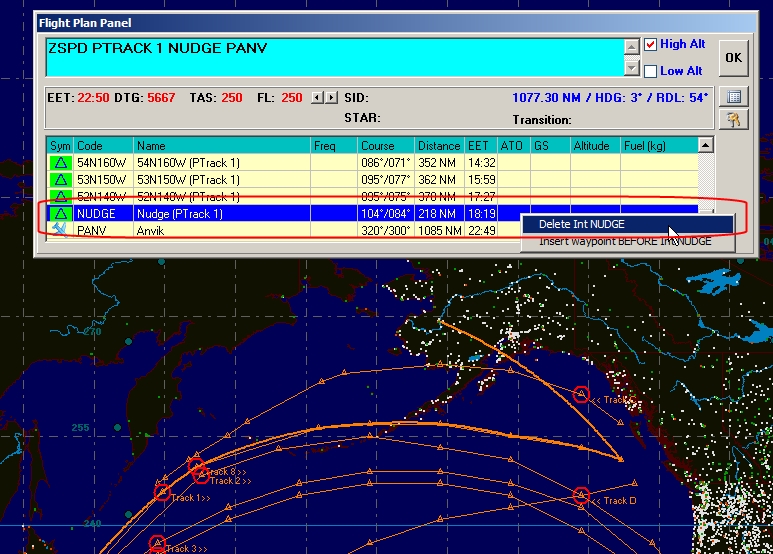Click the 1077.30 NM / HDG readout
This screenshot has width=773, height=554.
(610, 98)
